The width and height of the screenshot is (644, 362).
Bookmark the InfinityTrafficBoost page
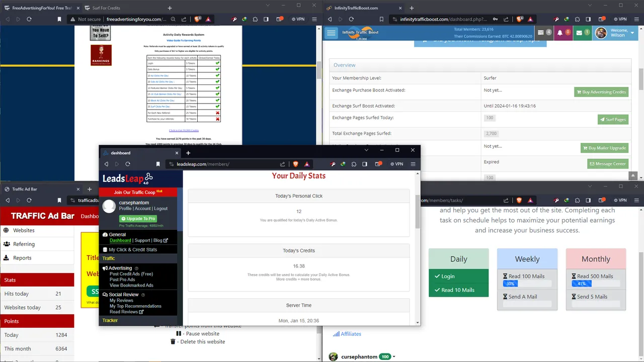tap(381, 19)
